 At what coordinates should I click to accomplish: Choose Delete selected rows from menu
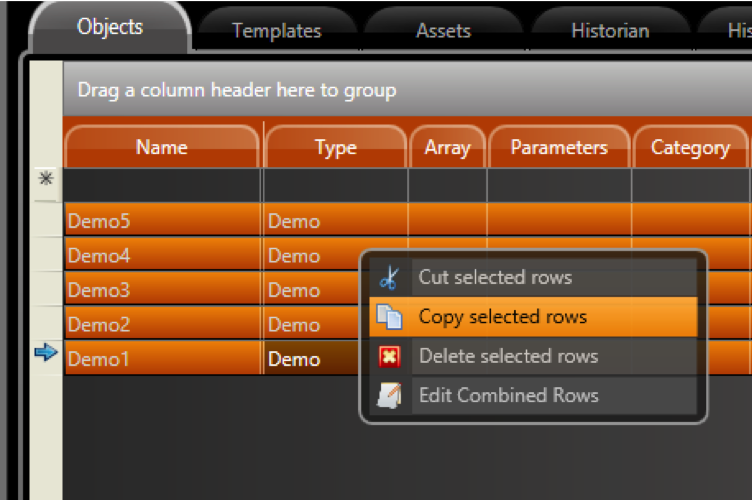[508, 356]
